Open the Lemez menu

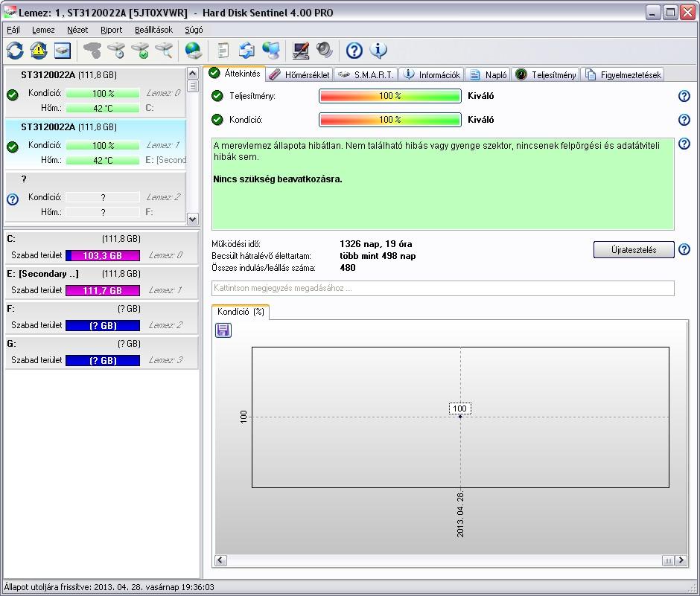43,30
